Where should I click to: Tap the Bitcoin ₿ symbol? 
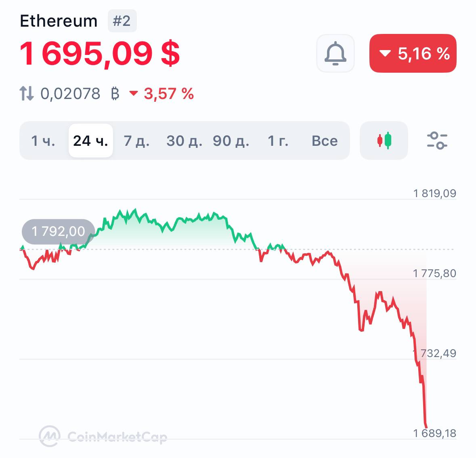(115, 94)
